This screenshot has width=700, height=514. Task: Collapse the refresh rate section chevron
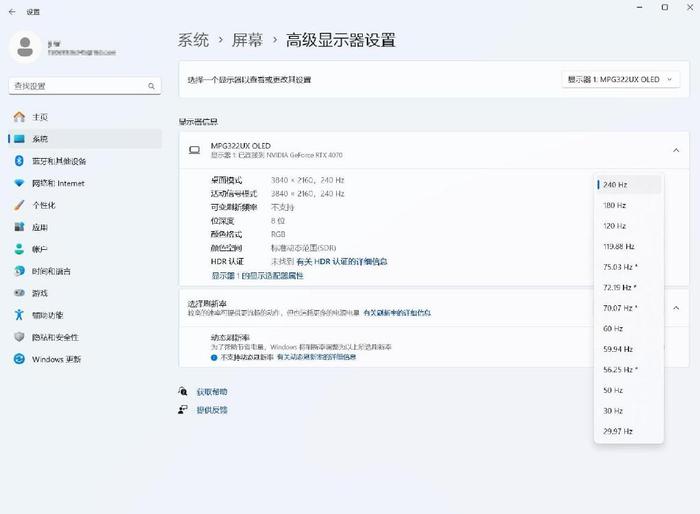676,308
